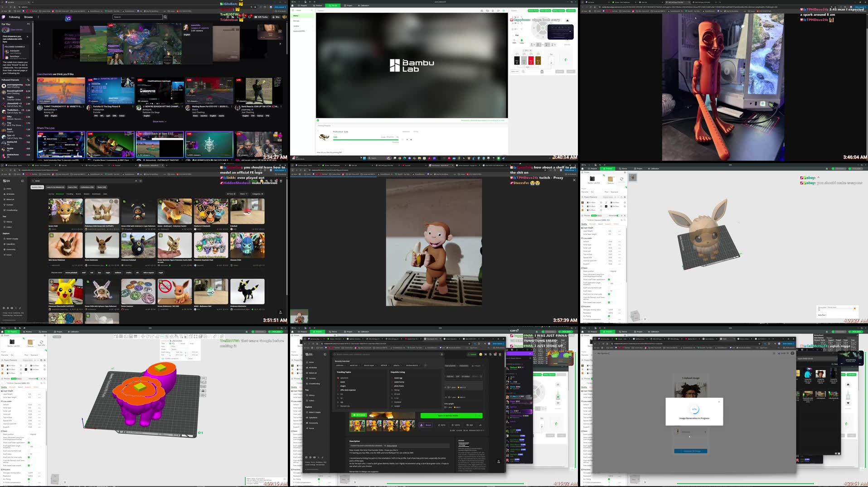Open File Explorer from the Windows taskbar
This screenshot has height=487, width=868.
[x=419, y=159]
